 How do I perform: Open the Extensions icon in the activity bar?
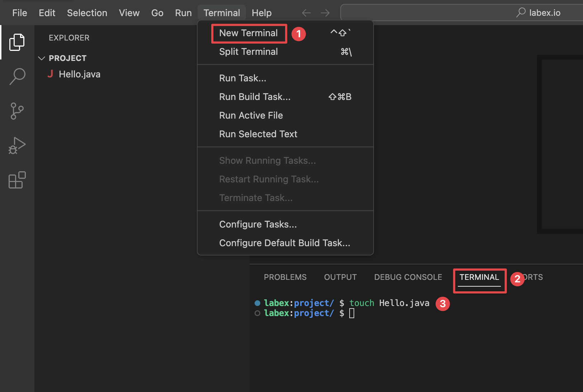tap(17, 180)
